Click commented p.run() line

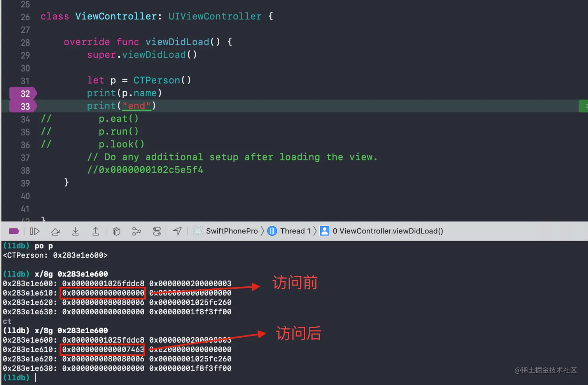tap(119, 131)
